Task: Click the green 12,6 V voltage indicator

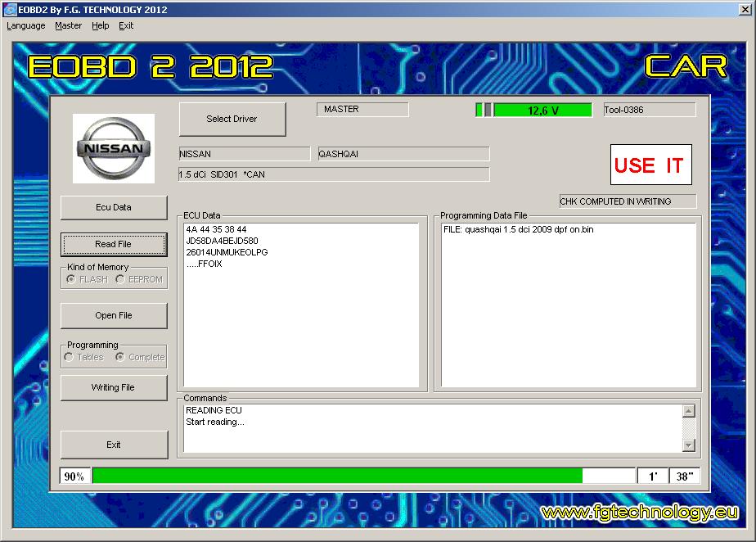Action: 542,111
